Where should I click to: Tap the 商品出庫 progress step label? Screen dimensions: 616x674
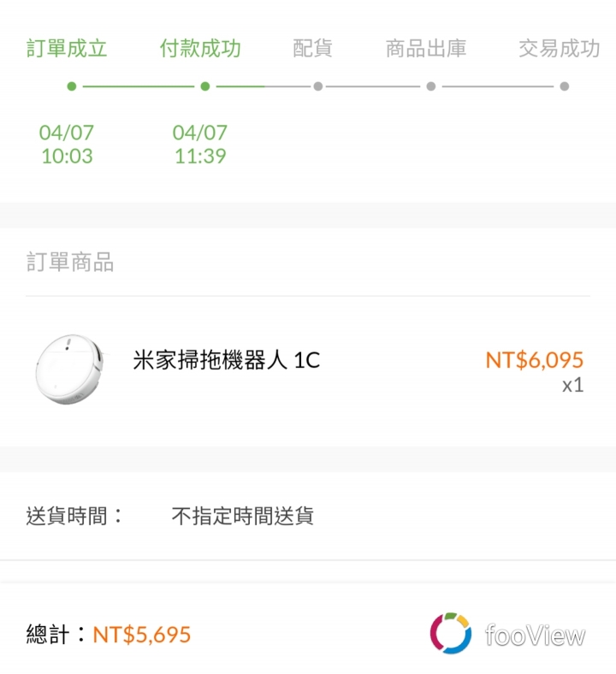coord(426,48)
